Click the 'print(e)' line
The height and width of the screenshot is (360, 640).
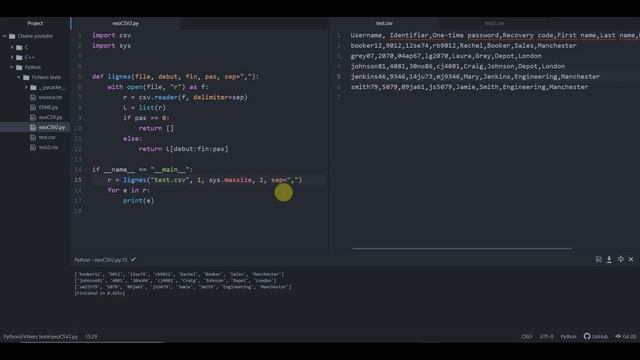coord(138,201)
